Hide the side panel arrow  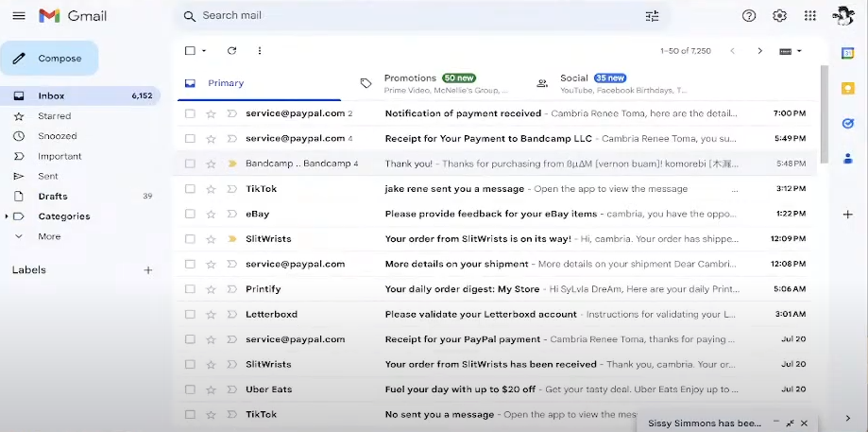click(847, 418)
